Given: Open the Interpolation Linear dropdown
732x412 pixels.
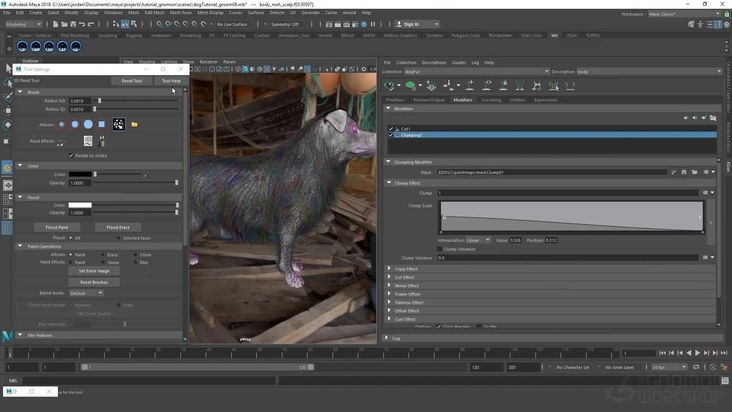Looking at the screenshot, I should 478,240.
